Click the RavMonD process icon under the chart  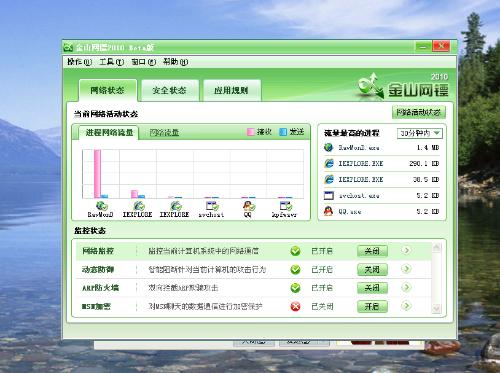tap(101, 206)
